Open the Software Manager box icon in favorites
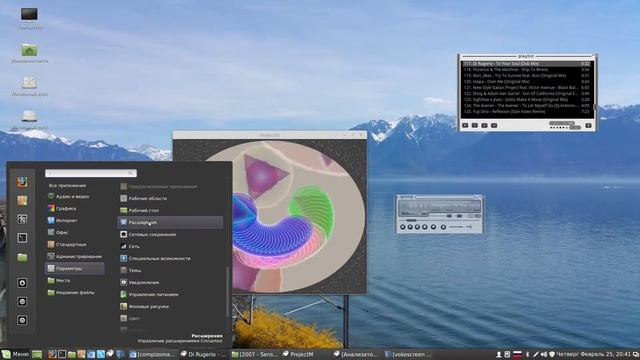This screenshot has height=360, width=640. pos(22,200)
